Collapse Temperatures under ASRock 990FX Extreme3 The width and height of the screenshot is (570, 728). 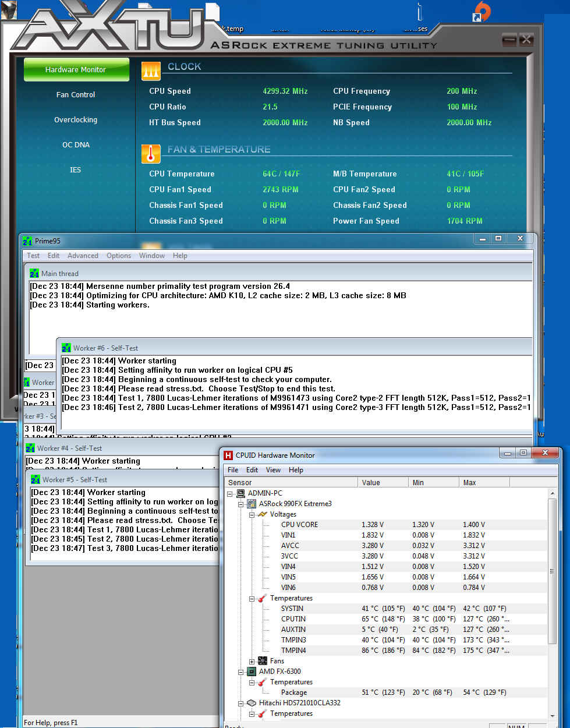point(252,598)
